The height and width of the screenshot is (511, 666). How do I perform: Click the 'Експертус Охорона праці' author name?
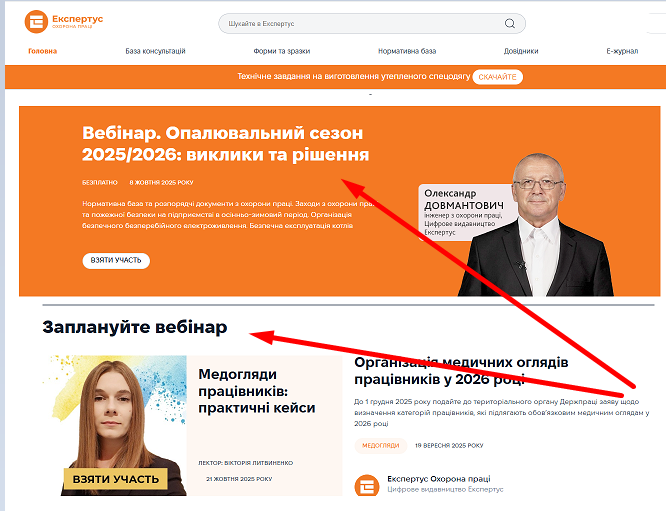[439, 479]
